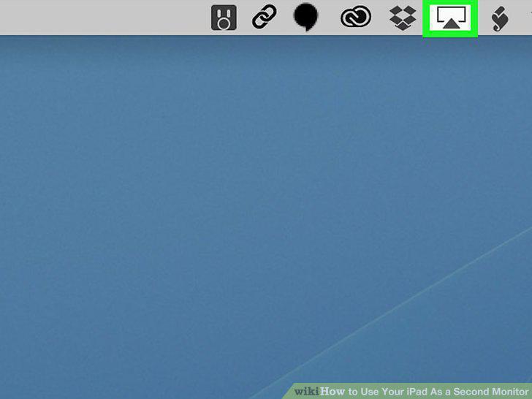Click the curly script menu bar icon
This screenshot has width=532, height=399.
point(499,19)
